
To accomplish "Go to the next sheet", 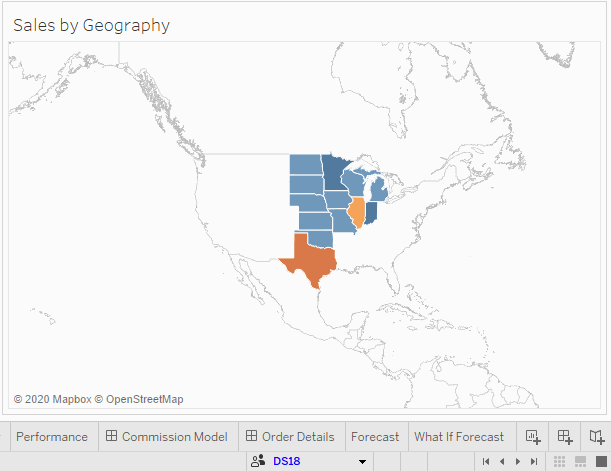I will (518, 461).
